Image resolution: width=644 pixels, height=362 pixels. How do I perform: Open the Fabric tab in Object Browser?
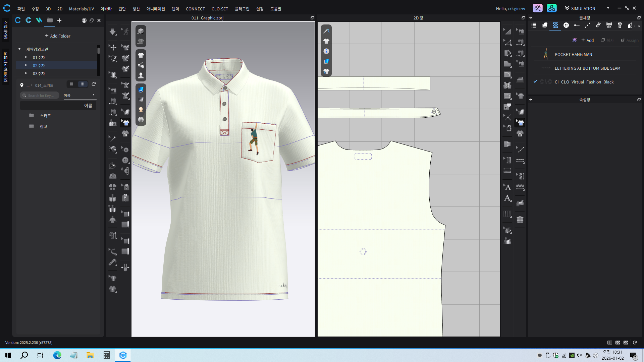pos(545,25)
